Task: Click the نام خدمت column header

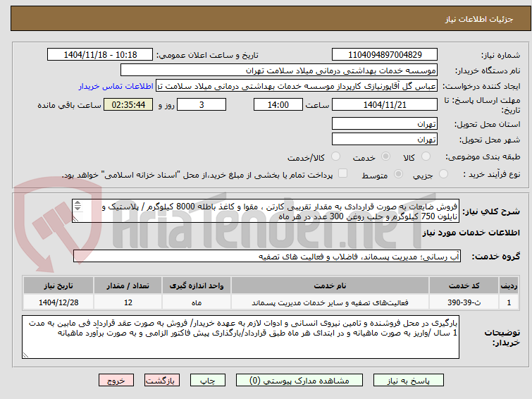Action: pyautogui.click(x=330, y=286)
